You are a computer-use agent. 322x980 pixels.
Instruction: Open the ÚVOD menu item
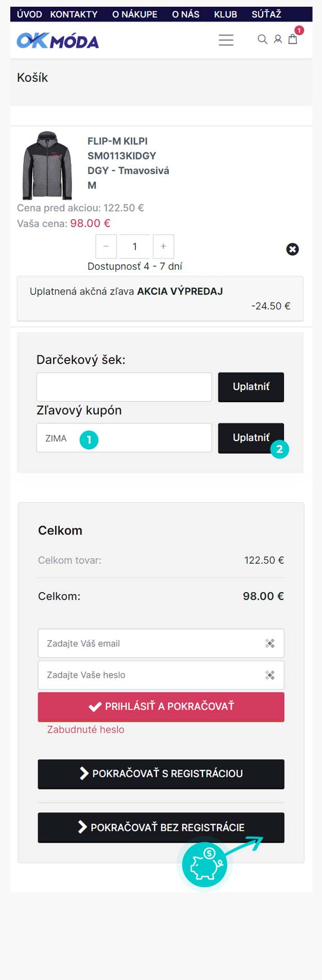29,14
